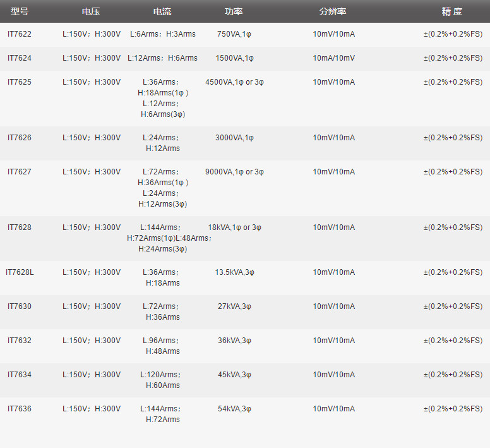Click power value 750VA,1φ
490x448 pixels.
(x=234, y=34)
